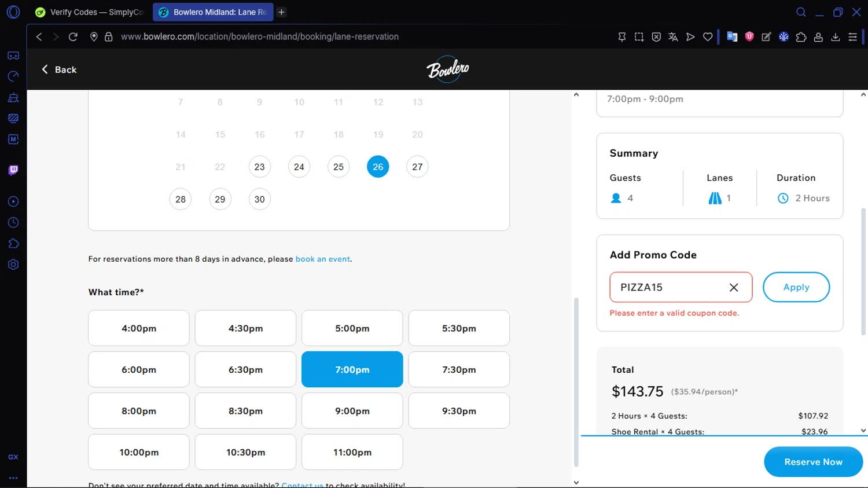
Task: Add page to bookmarks with heart icon
Action: pyautogui.click(x=708, y=36)
